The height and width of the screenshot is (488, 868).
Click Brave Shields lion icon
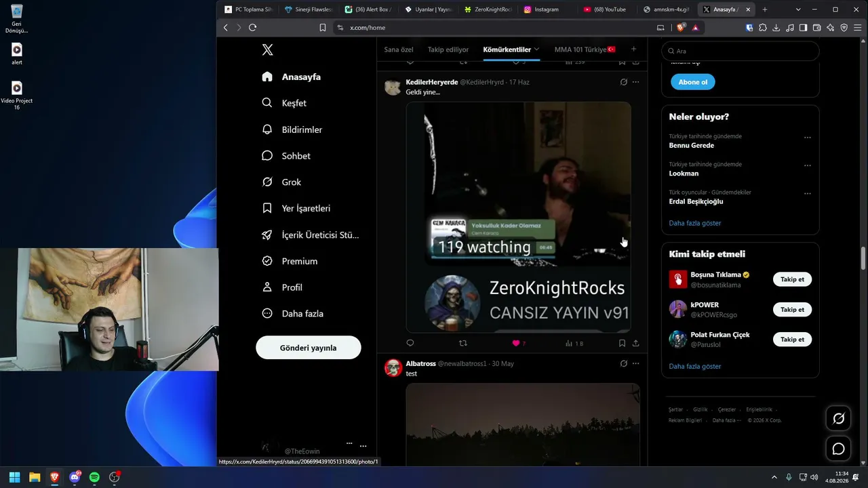(680, 27)
